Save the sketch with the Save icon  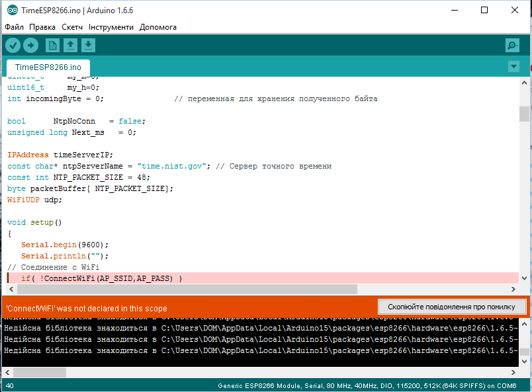coord(88,45)
